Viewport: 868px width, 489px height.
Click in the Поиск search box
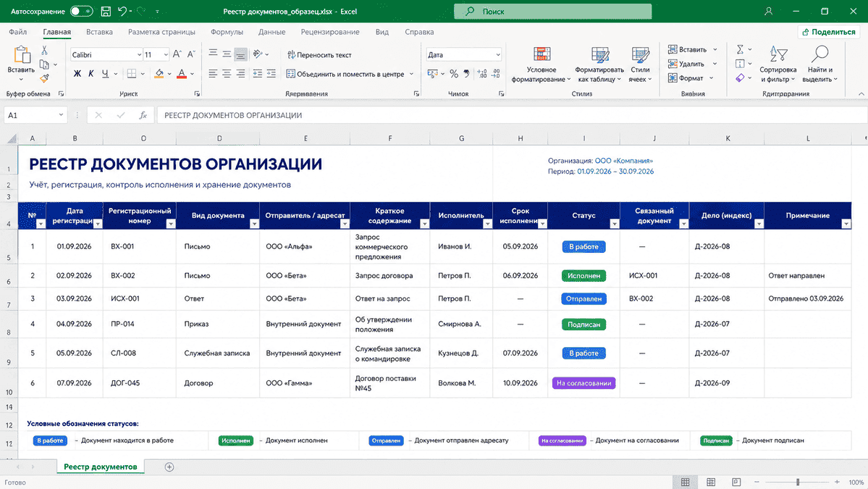tap(552, 11)
